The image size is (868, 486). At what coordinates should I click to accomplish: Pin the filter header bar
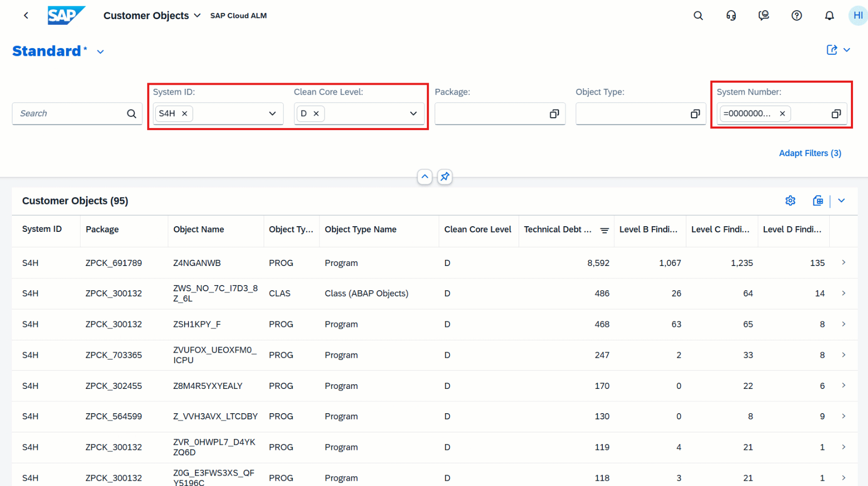coord(444,177)
